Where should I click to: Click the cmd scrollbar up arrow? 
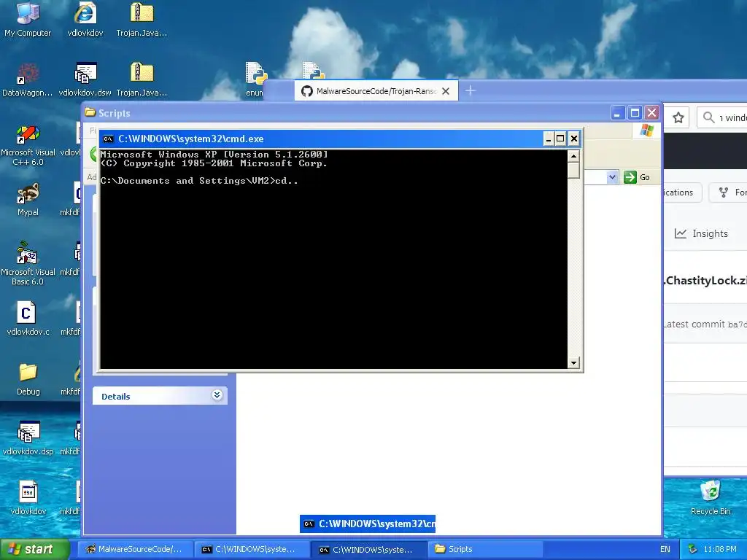(x=573, y=156)
